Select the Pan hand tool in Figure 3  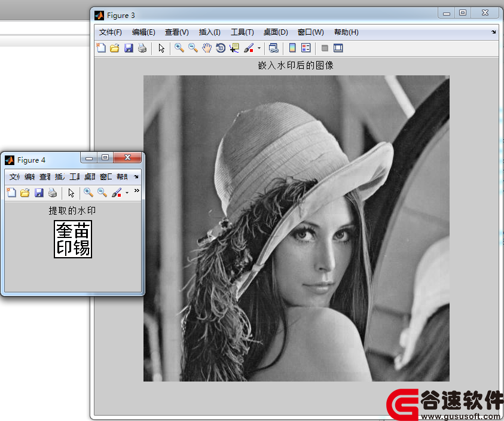click(x=207, y=48)
